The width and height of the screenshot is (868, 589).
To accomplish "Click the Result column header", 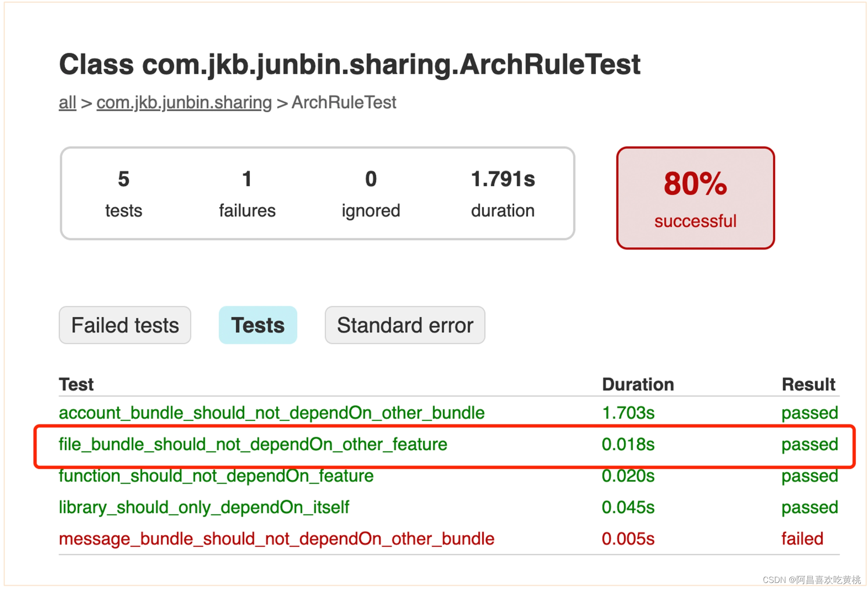I will 808,384.
